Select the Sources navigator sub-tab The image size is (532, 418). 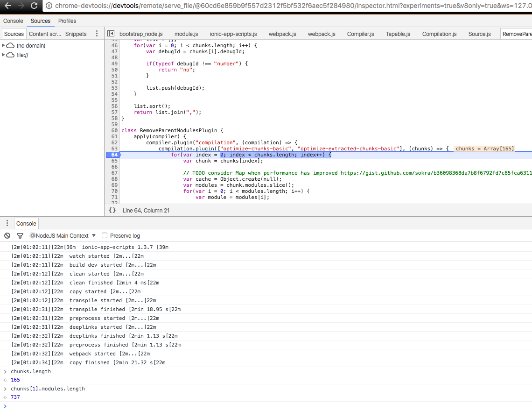14,34
